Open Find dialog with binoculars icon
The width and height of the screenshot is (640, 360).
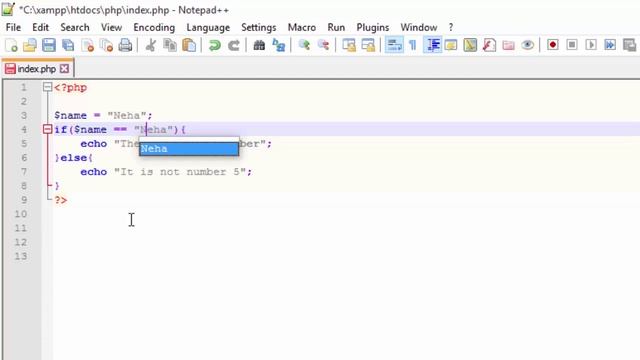point(259,45)
